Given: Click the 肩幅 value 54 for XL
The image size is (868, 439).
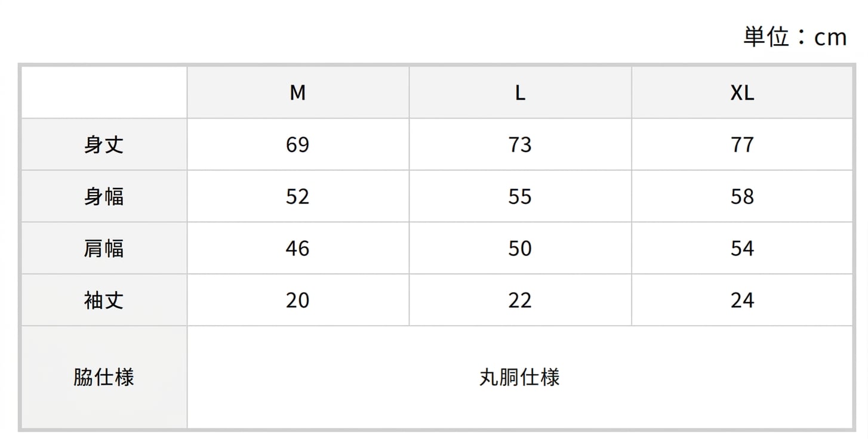Looking at the screenshot, I should (x=742, y=248).
